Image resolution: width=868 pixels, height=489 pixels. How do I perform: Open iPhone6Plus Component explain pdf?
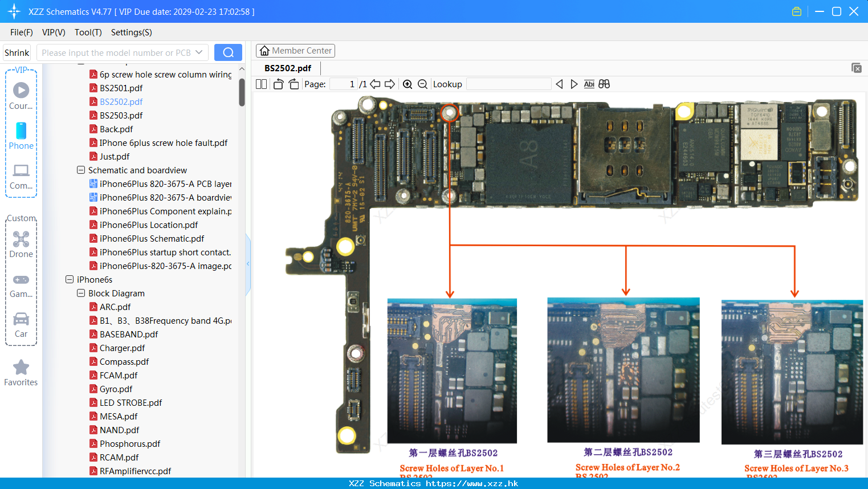coord(165,211)
